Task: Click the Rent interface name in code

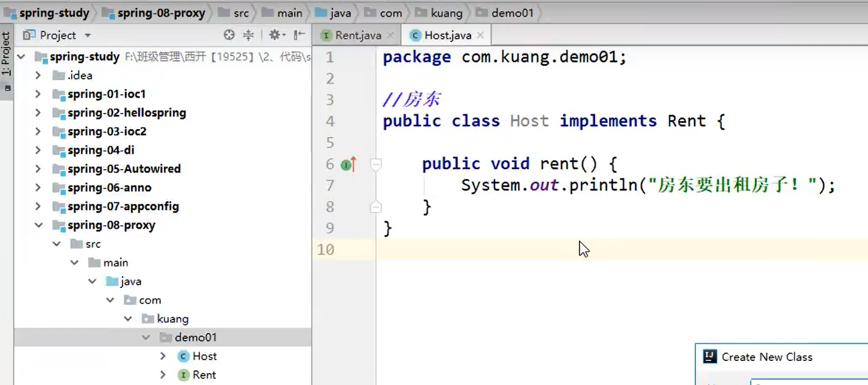Action: pos(687,121)
